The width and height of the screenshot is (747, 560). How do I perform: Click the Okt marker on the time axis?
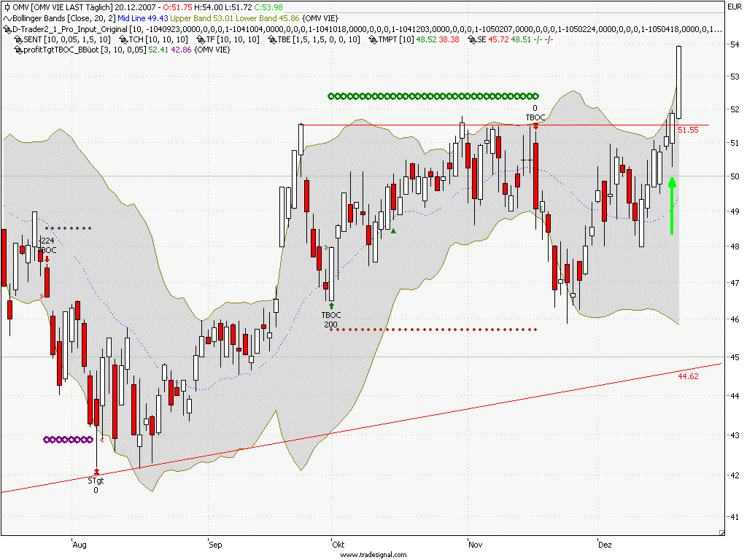(338, 544)
